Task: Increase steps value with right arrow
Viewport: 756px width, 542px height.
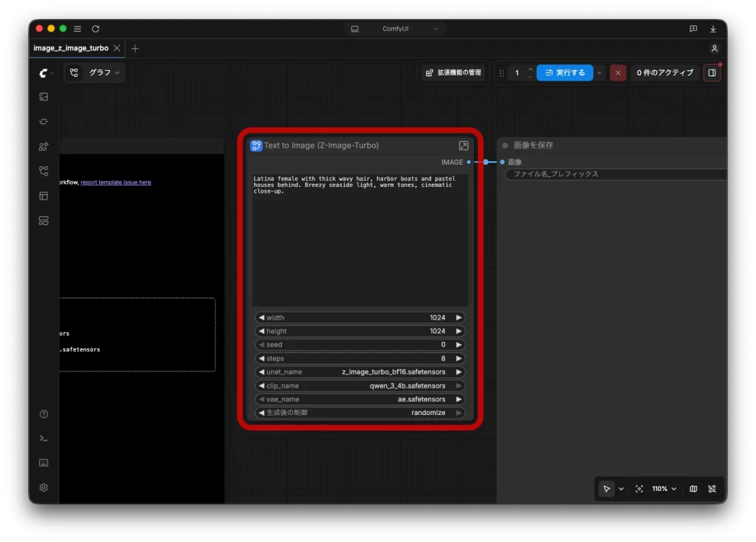Action: (458, 359)
